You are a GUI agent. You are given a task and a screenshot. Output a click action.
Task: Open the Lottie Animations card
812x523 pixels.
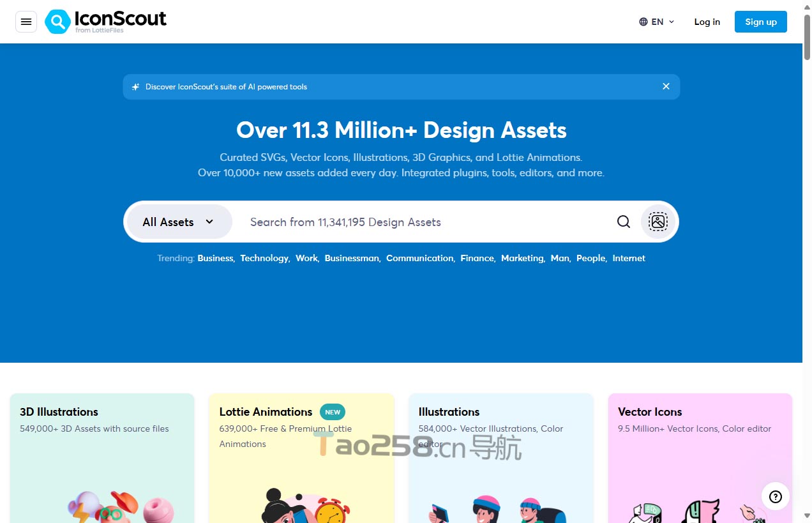[x=301, y=458]
